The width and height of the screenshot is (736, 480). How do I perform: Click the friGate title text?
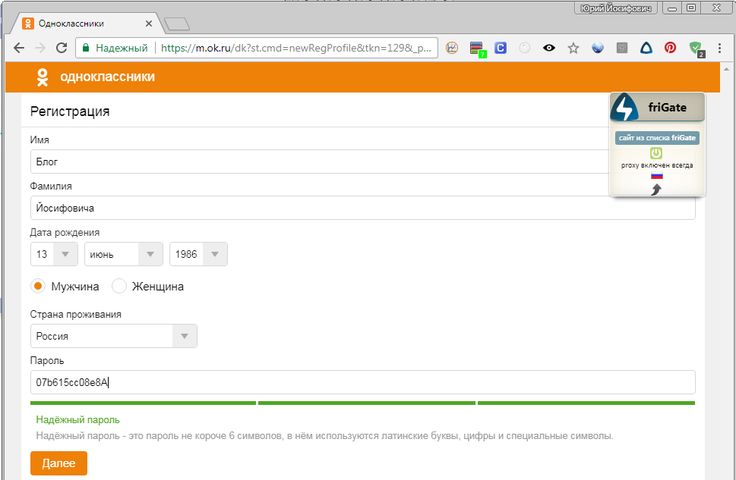point(667,107)
